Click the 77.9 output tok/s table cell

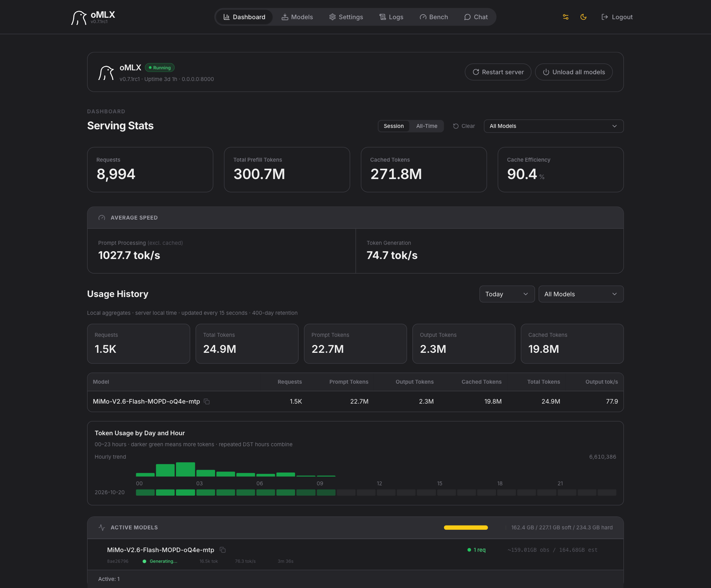click(612, 401)
